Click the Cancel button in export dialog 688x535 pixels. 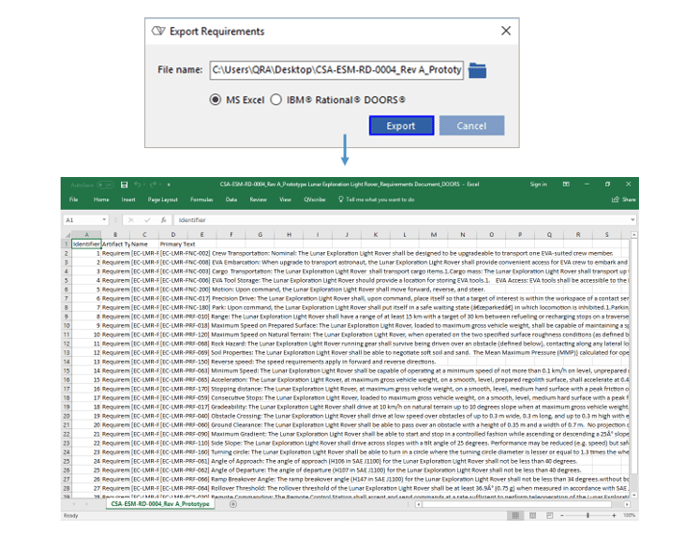(x=472, y=126)
